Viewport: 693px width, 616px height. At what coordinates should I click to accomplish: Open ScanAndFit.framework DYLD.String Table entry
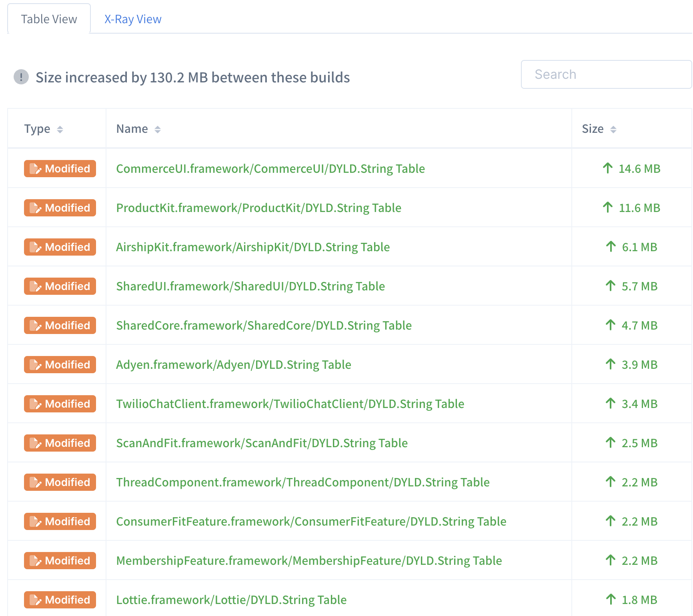coord(262,443)
